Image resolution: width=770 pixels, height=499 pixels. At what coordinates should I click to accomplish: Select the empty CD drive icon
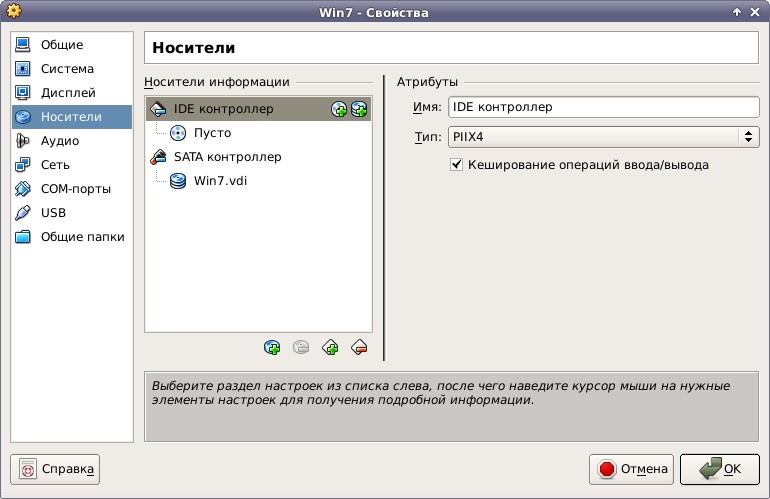click(178, 133)
